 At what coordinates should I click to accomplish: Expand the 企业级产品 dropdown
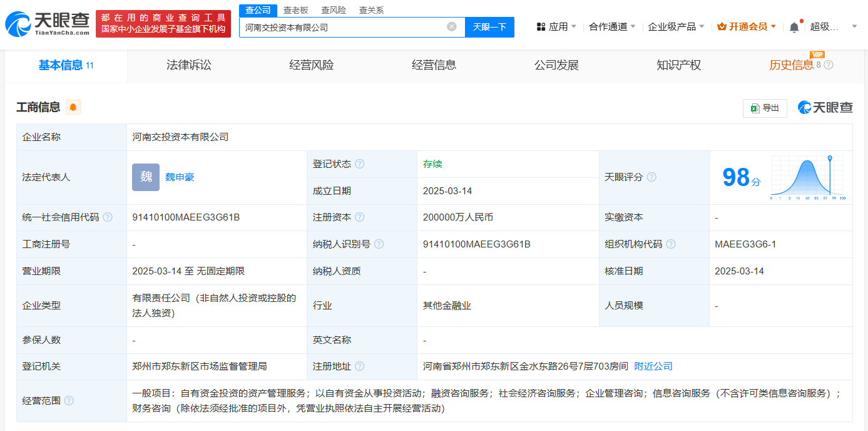point(675,27)
